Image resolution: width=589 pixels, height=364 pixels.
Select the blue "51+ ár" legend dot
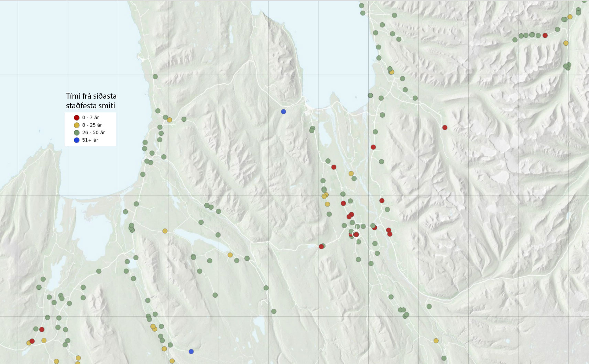(77, 140)
